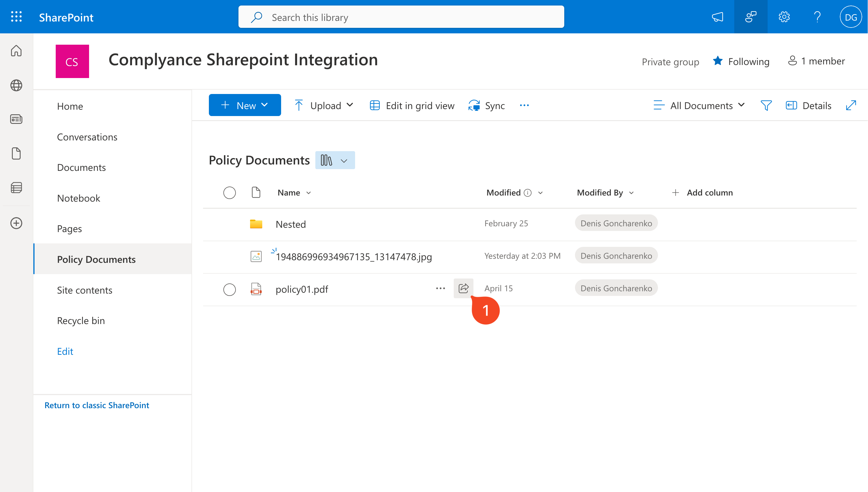Open Home in site navigation
The height and width of the screenshot is (492, 868).
[x=70, y=106]
